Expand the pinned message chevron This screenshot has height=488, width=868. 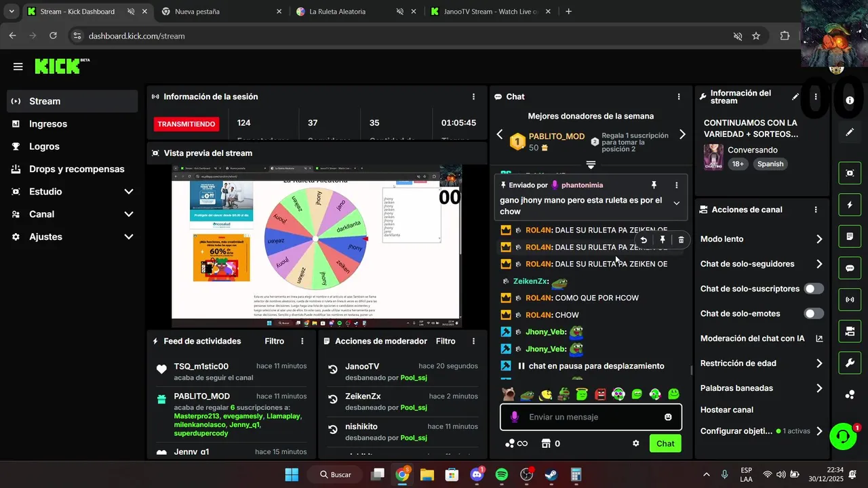point(676,203)
